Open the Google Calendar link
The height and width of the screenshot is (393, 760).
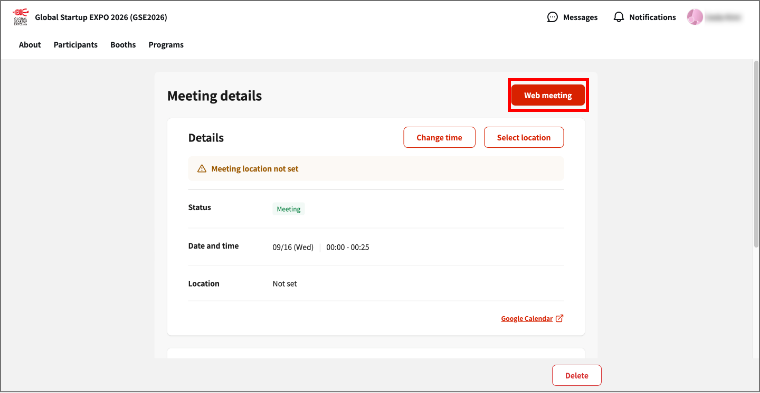pyautogui.click(x=527, y=318)
